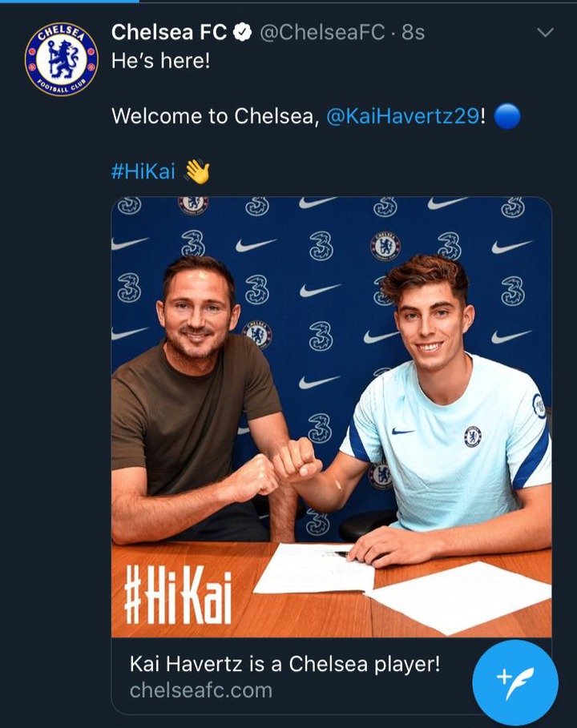Click the "He's here!" tweet text
The height and width of the screenshot is (728, 577).
[x=160, y=61]
